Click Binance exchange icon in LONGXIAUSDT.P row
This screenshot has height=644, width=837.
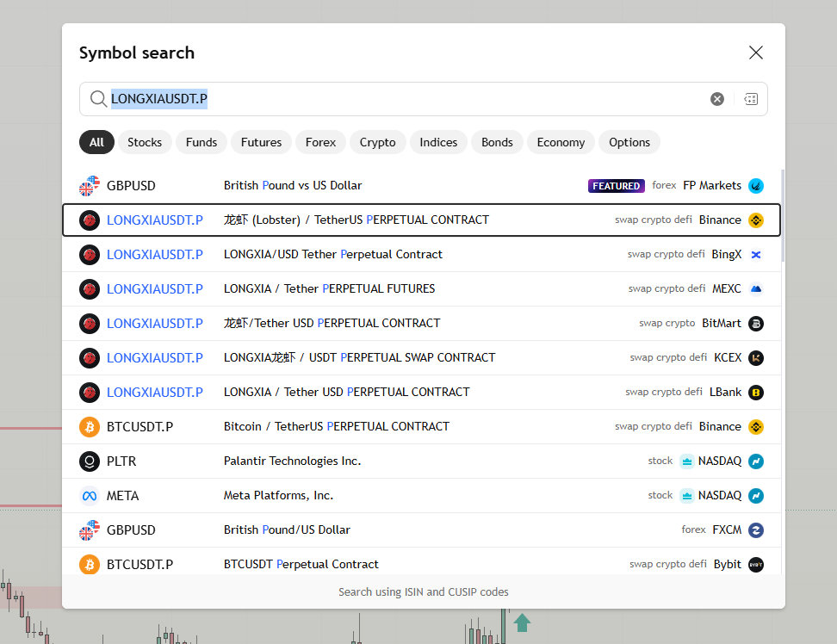756,220
